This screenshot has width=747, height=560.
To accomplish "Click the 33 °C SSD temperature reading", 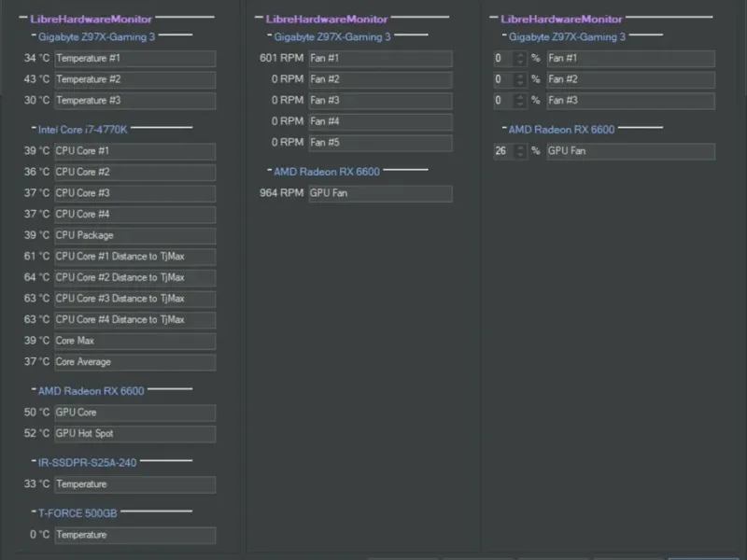I will [x=36, y=483].
